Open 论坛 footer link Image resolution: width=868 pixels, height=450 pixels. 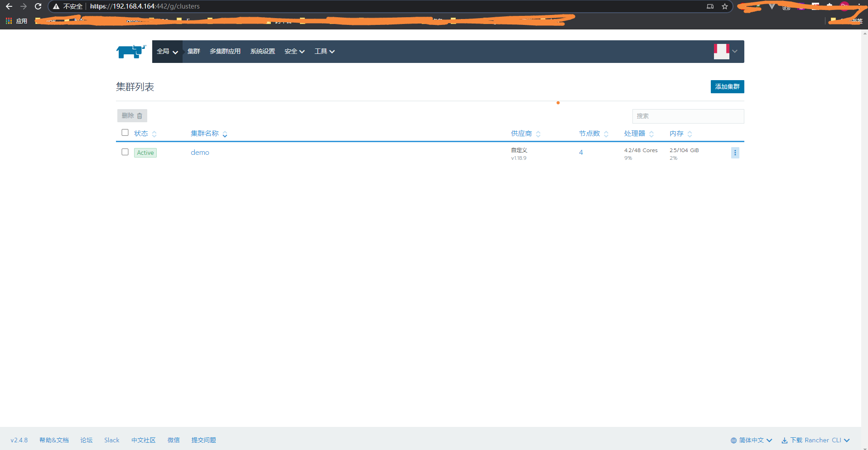click(87, 440)
